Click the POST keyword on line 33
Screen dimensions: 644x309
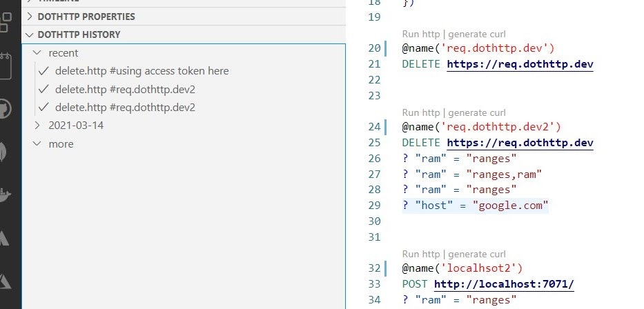pos(415,284)
